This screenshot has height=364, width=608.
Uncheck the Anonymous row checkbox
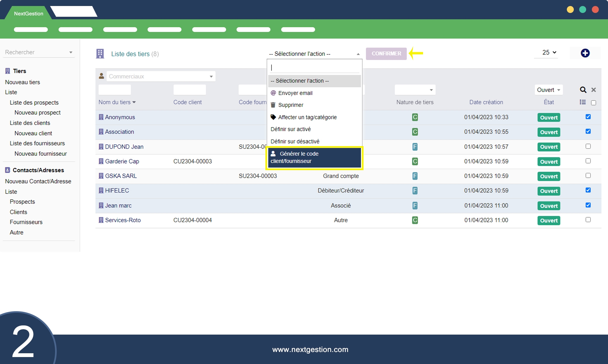click(x=588, y=117)
